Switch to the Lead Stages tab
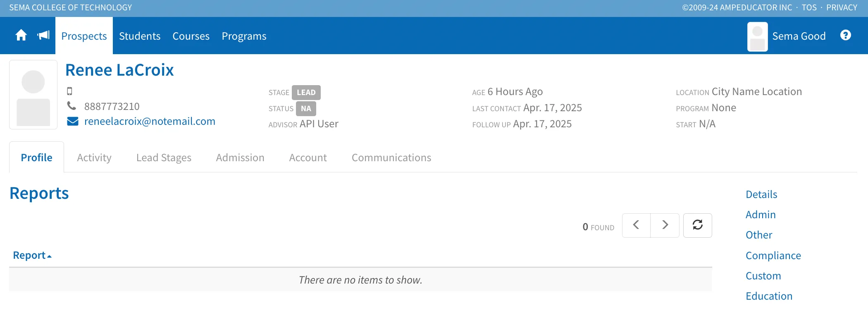The width and height of the screenshot is (868, 310). [164, 157]
